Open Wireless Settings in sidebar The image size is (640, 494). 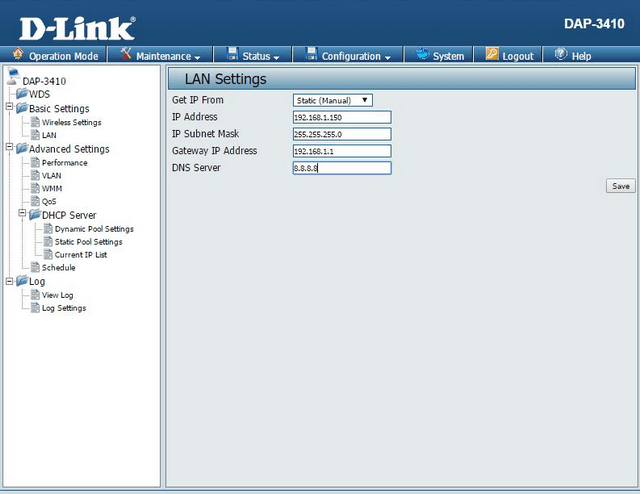coord(71,122)
